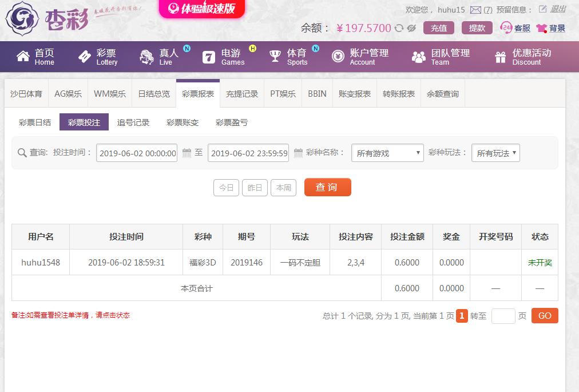Image resolution: width=579 pixels, height=392 pixels.
Task: Click the 充值 recharge button
Action: [x=439, y=28]
